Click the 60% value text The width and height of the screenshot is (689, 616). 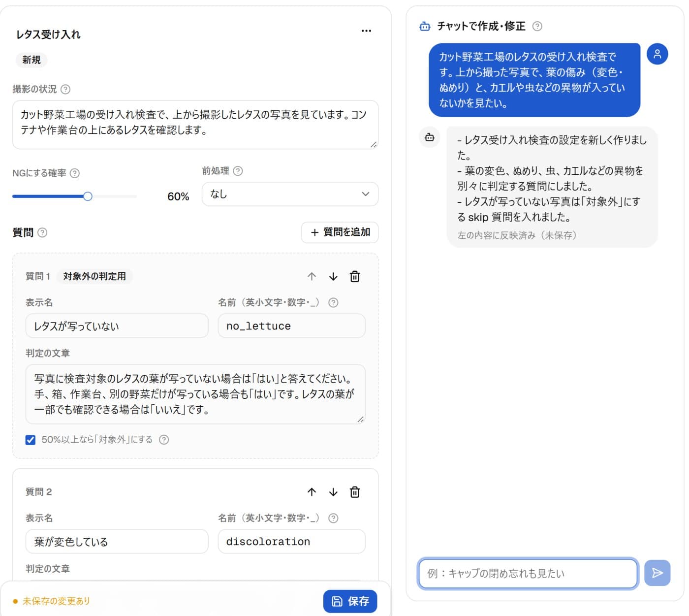(x=178, y=196)
